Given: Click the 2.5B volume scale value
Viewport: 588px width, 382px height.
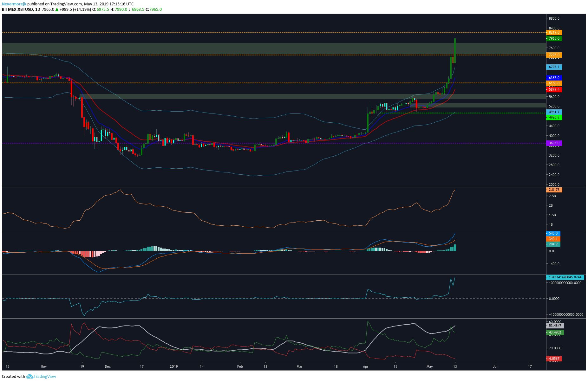Looking at the screenshot, I should click(x=552, y=196).
